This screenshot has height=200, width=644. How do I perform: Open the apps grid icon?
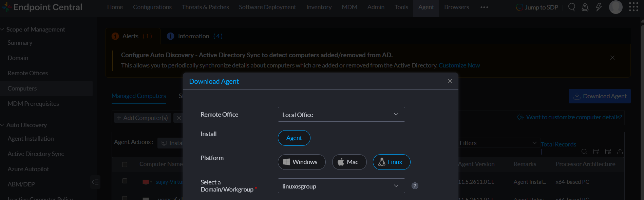coord(633,7)
